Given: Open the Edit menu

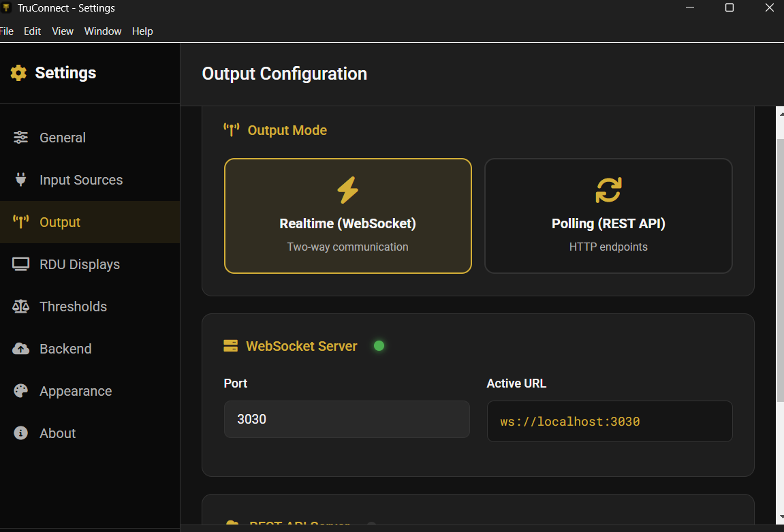Looking at the screenshot, I should (33, 31).
